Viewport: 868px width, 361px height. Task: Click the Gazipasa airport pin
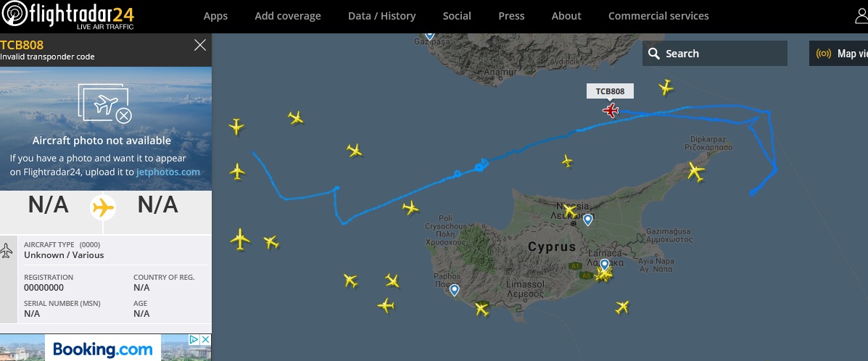pyautogui.click(x=429, y=34)
